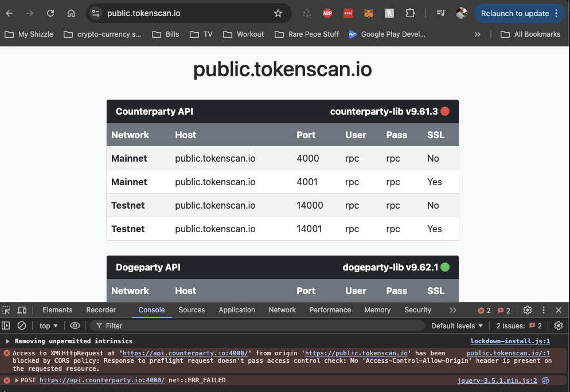Switch to the Elements tab

[57, 310]
